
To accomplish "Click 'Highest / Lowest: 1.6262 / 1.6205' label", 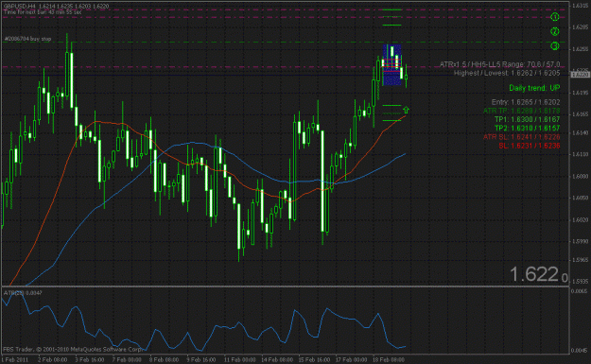I will [x=507, y=73].
